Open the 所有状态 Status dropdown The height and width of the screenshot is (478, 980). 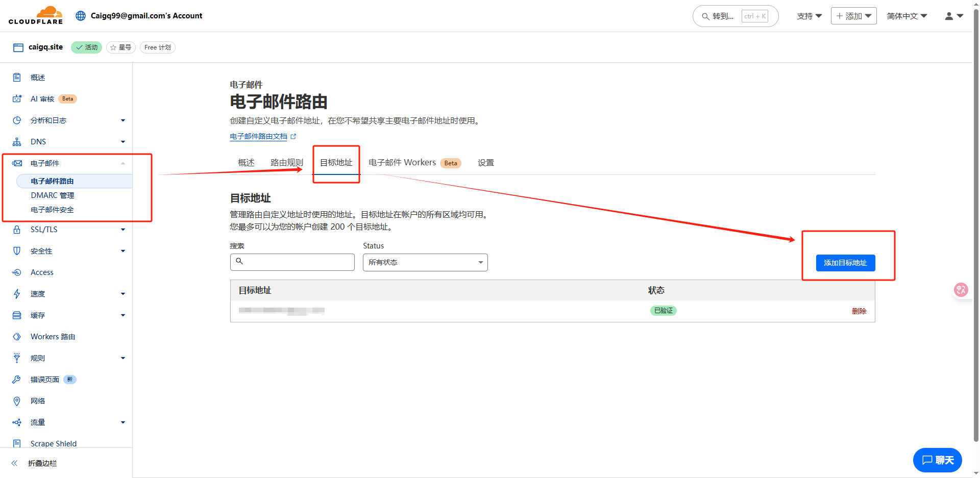pyautogui.click(x=425, y=262)
